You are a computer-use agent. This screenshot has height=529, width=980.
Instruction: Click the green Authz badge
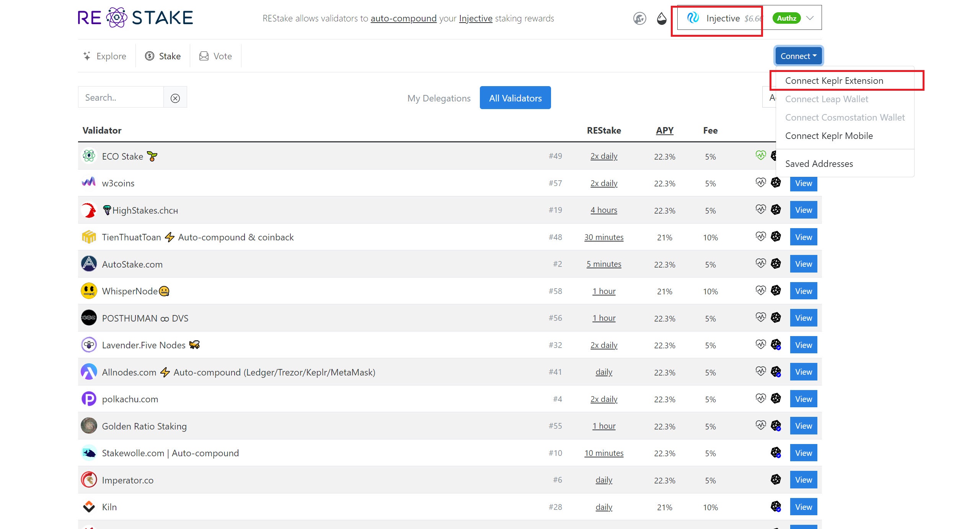786,18
